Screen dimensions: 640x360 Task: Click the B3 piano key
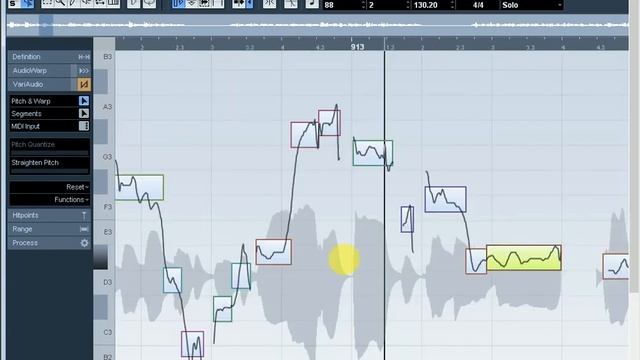coord(105,57)
